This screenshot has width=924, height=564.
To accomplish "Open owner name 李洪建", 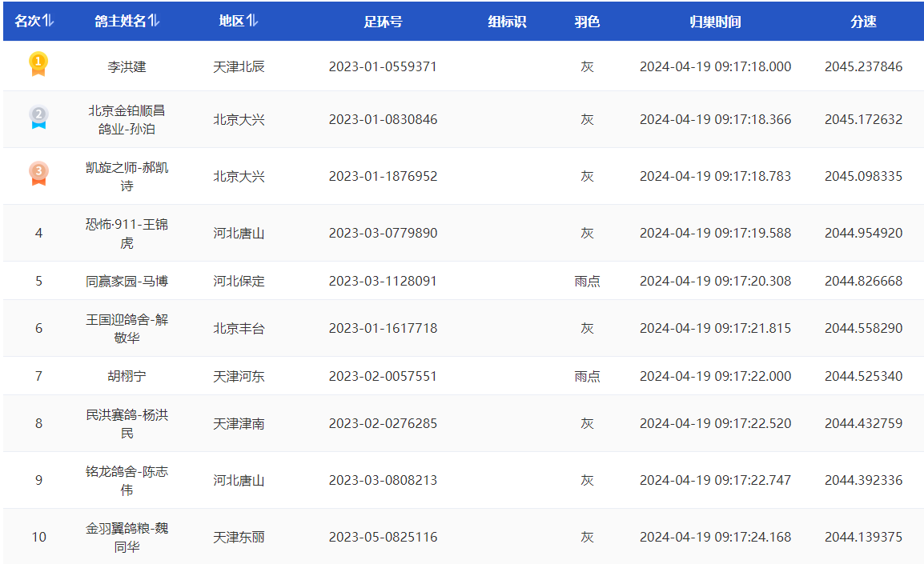I will 127,66.
